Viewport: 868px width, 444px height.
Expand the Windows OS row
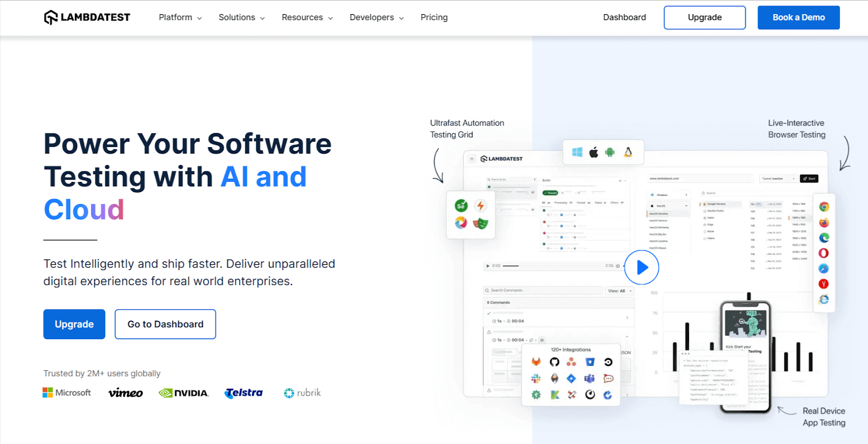tap(668, 195)
